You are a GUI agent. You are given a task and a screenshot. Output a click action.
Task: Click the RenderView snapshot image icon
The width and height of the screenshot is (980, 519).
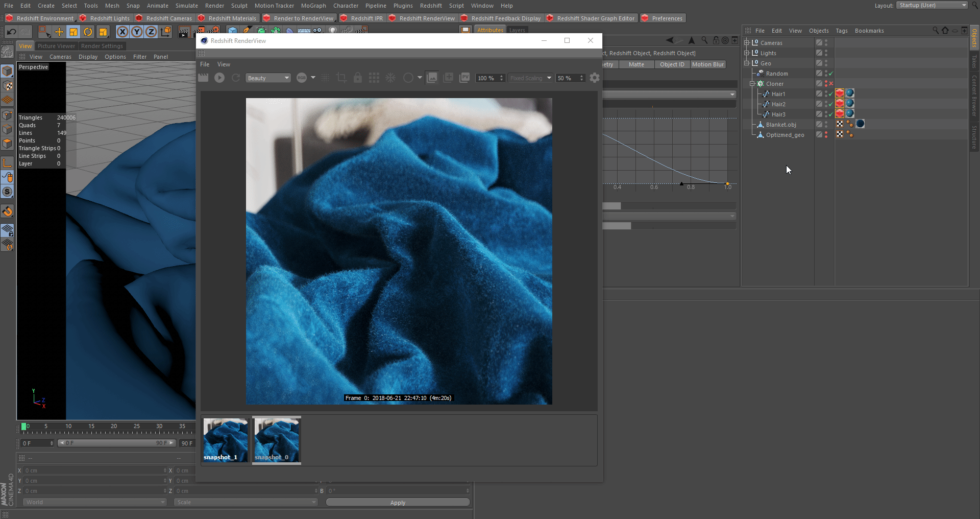432,78
